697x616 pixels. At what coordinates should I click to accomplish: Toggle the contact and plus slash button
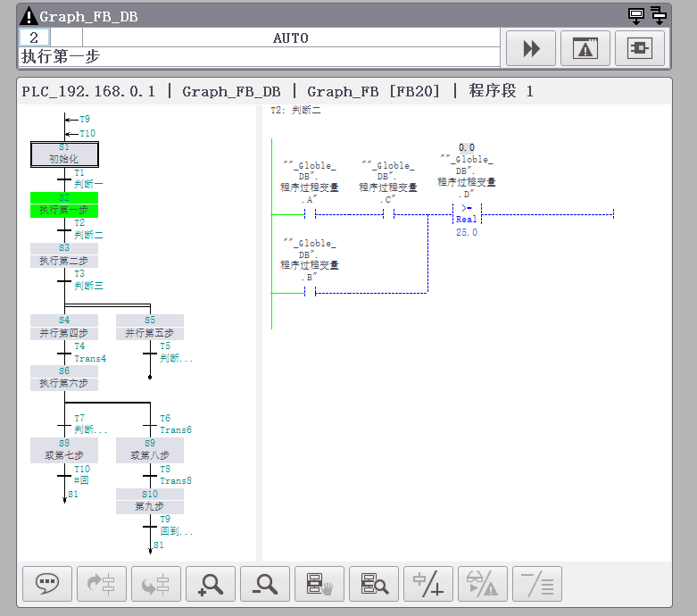point(428,584)
